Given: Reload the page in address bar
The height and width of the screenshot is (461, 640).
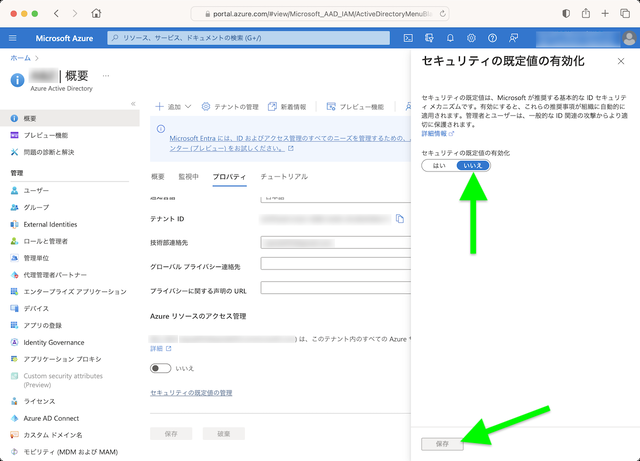Looking at the screenshot, I should tap(442, 14).
